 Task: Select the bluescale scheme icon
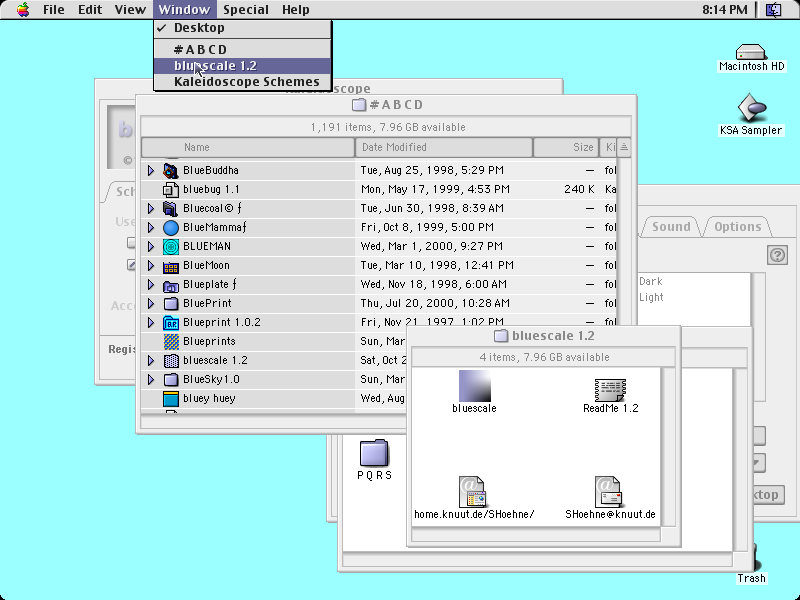click(474, 386)
